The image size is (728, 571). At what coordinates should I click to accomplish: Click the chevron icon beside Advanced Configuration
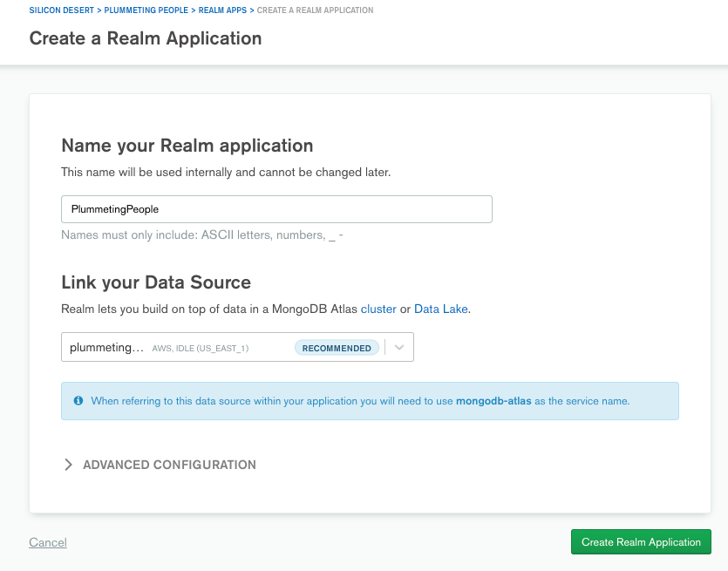[x=69, y=466]
